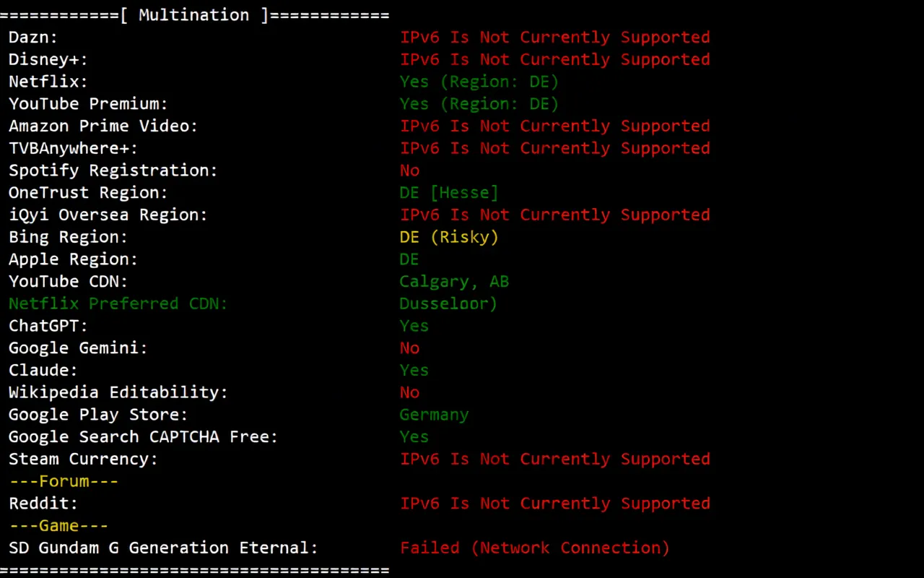The width and height of the screenshot is (924, 578).
Task: Click the Germany Google Play Store value
Action: click(434, 415)
